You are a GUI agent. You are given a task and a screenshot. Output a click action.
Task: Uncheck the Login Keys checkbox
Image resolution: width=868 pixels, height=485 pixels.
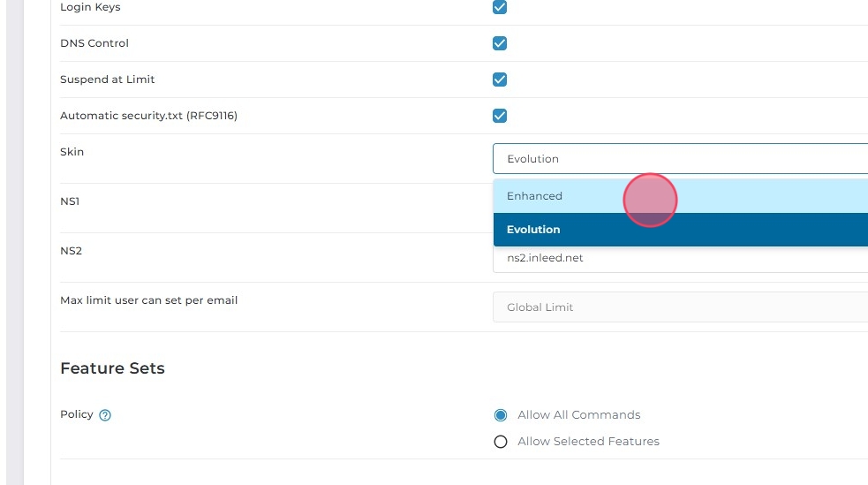[500, 7]
